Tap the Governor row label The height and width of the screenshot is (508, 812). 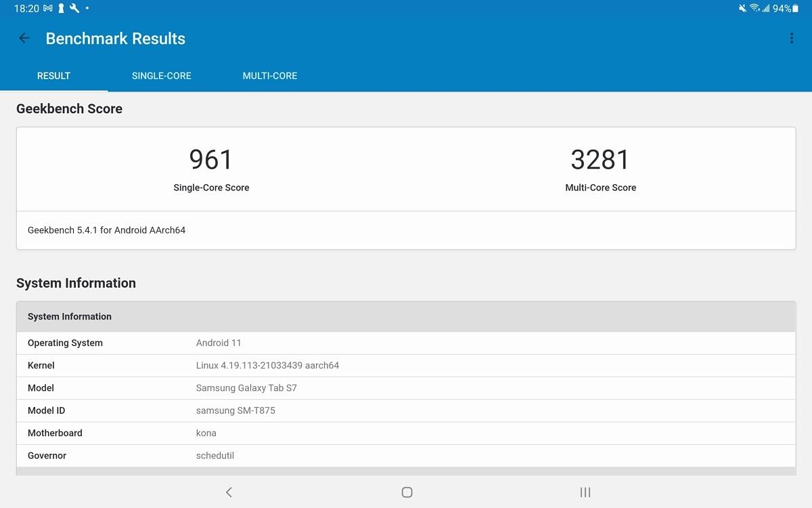pyautogui.click(x=47, y=456)
